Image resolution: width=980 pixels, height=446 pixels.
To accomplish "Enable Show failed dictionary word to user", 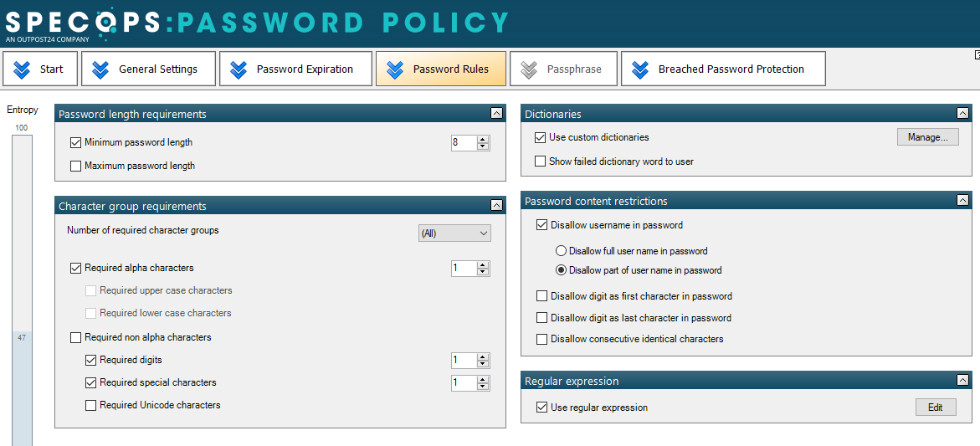I will 541,161.
